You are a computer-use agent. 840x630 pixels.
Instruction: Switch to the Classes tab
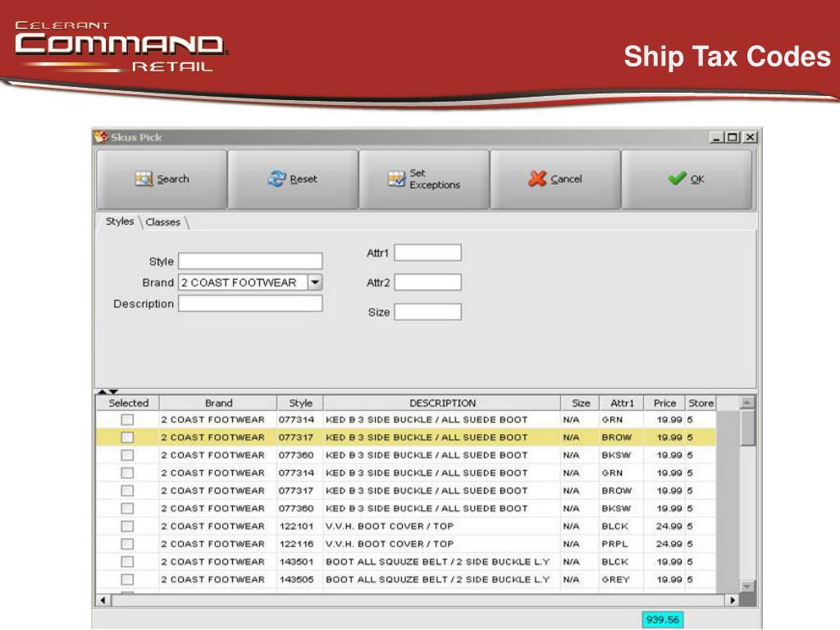pyautogui.click(x=163, y=221)
